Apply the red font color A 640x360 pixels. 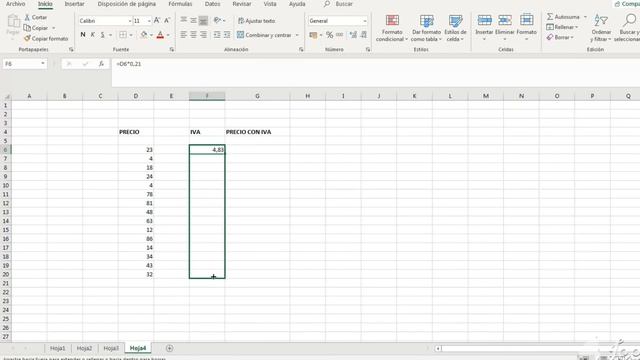160,35
